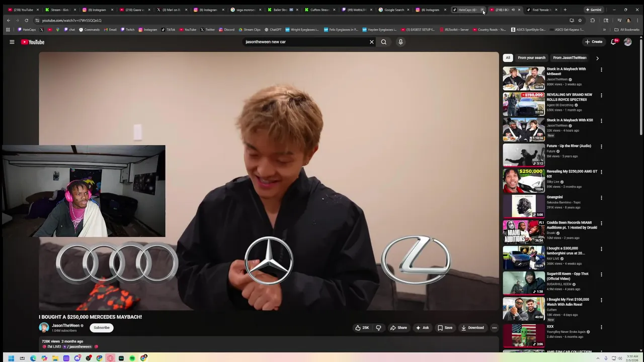
Task: Open 'Revealing My $250,000 AMG GT 63' thumbnail
Action: click(523, 180)
